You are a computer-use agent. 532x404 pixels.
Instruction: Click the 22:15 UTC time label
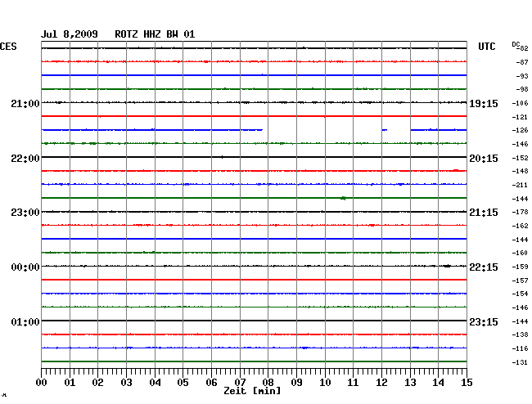click(484, 267)
